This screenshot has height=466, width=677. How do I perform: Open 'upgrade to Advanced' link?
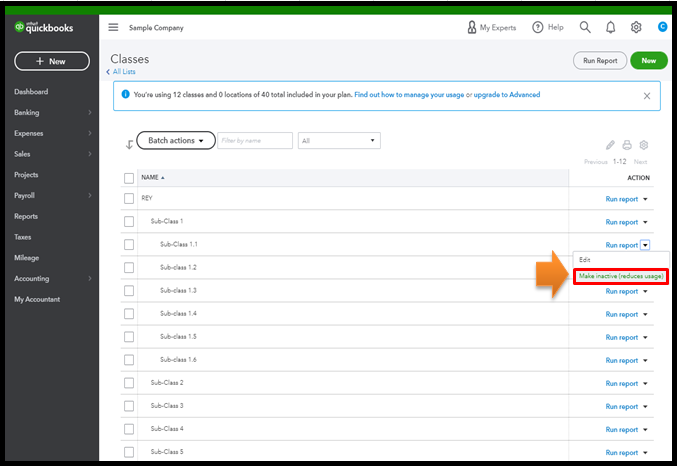click(x=507, y=95)
